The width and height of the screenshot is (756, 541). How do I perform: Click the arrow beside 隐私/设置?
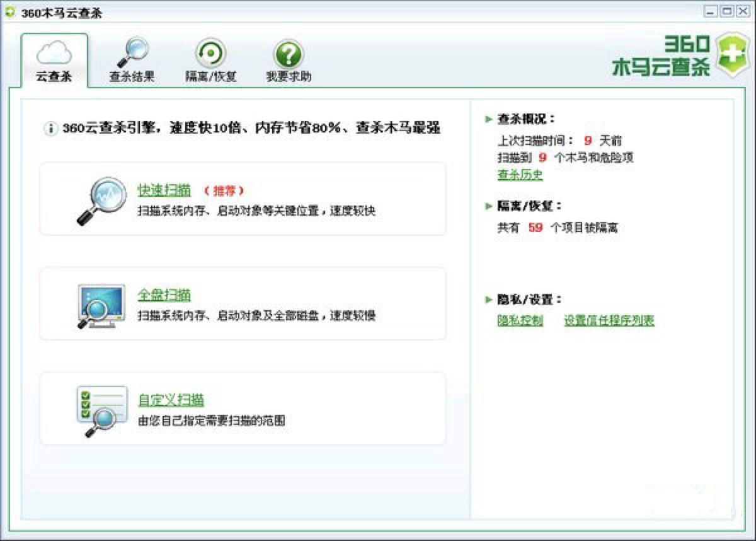point(489,299)
